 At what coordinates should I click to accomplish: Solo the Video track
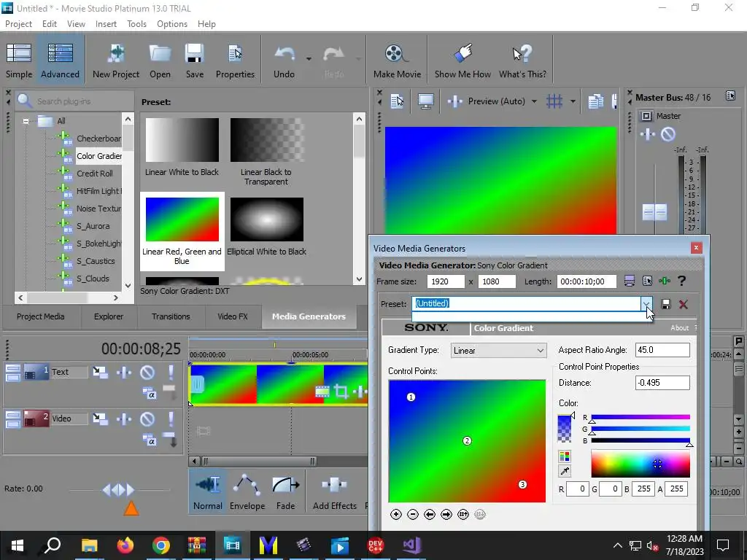171,419
